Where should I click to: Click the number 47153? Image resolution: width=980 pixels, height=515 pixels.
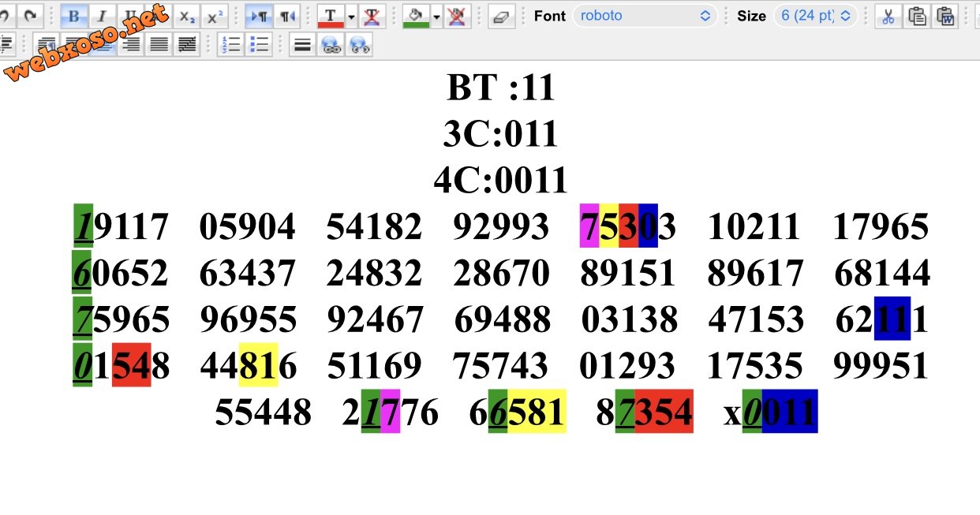(756, 320)
